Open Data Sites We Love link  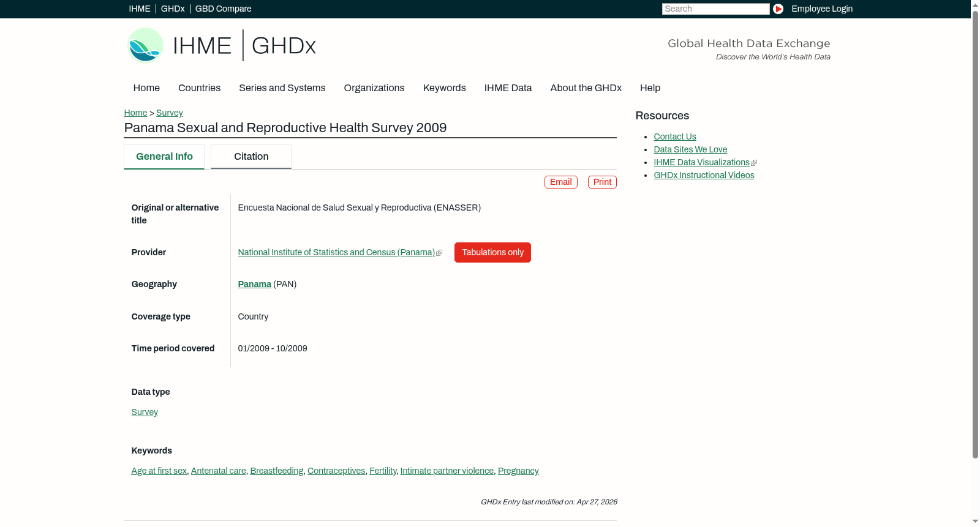(x=690, y=149)
